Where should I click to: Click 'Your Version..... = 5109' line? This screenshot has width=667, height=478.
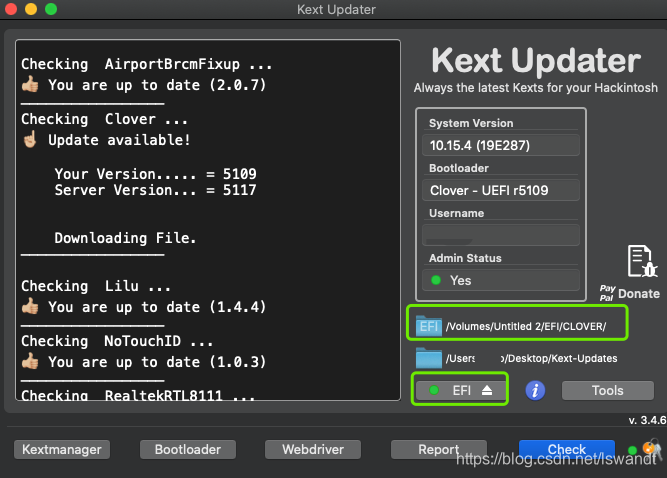[x=155, y=174]
